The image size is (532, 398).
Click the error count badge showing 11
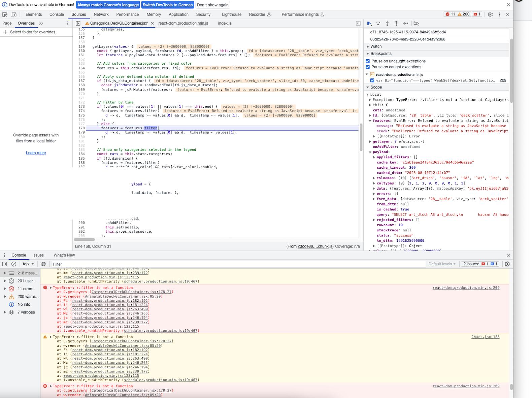450,14
